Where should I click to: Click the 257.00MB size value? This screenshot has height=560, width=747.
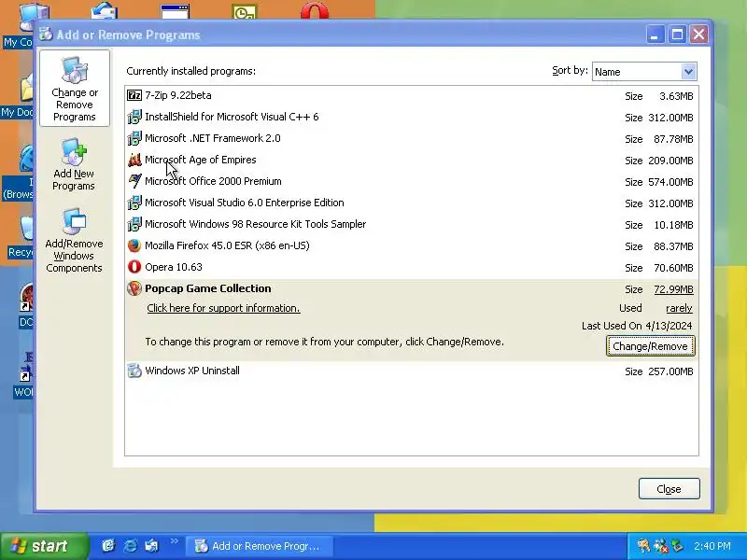(x=670, y=371)
